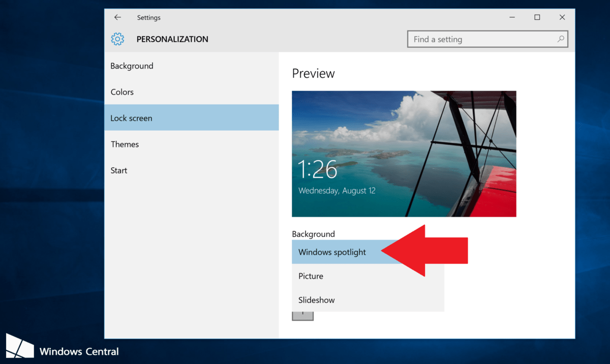Choose Windows spotlight from the Background dropdown

332,252
